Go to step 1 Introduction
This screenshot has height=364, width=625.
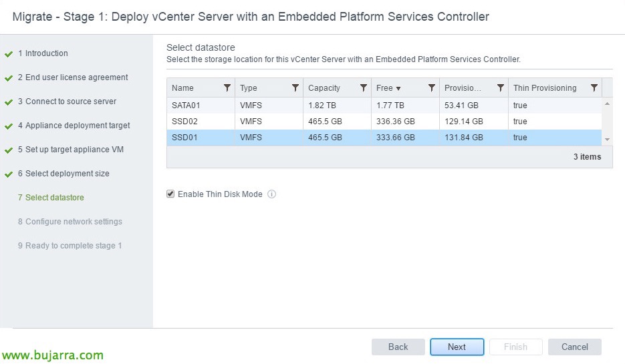[46, 53]
